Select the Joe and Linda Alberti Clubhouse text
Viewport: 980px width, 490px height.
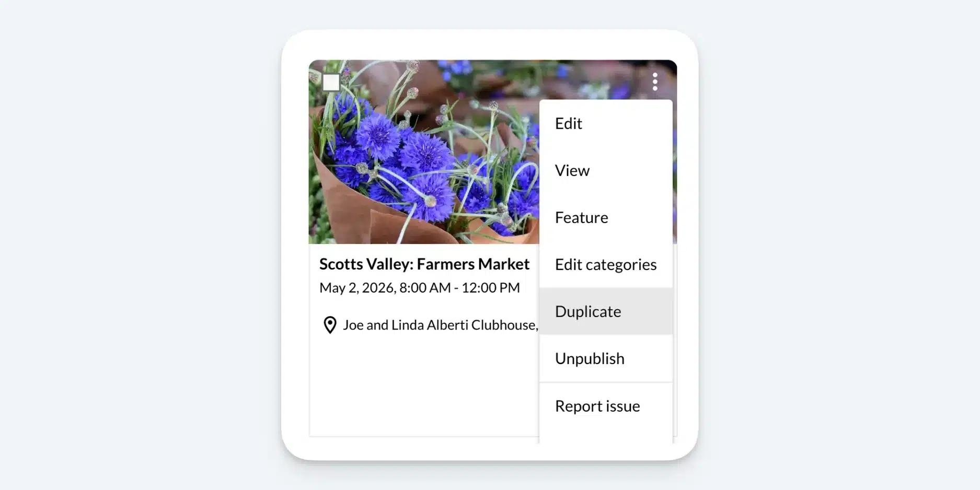(440, 325)
